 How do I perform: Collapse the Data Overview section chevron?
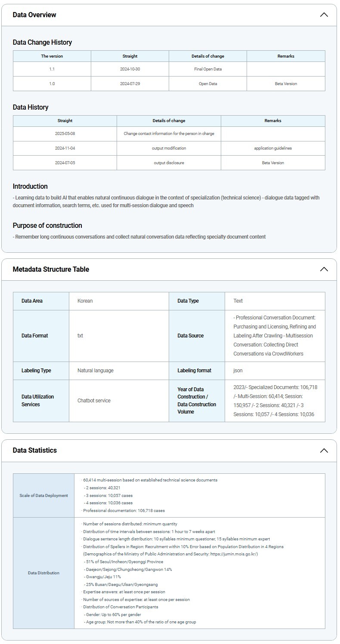point(324,15)
